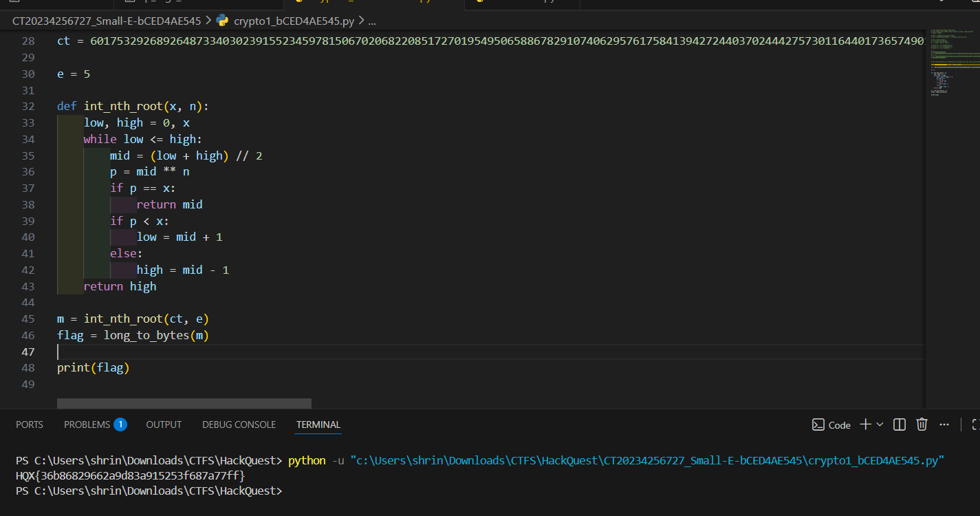The height and width of the screenshot is (516, 980).
Task: Click the new terminal plus icon
Action: (866, 424)
